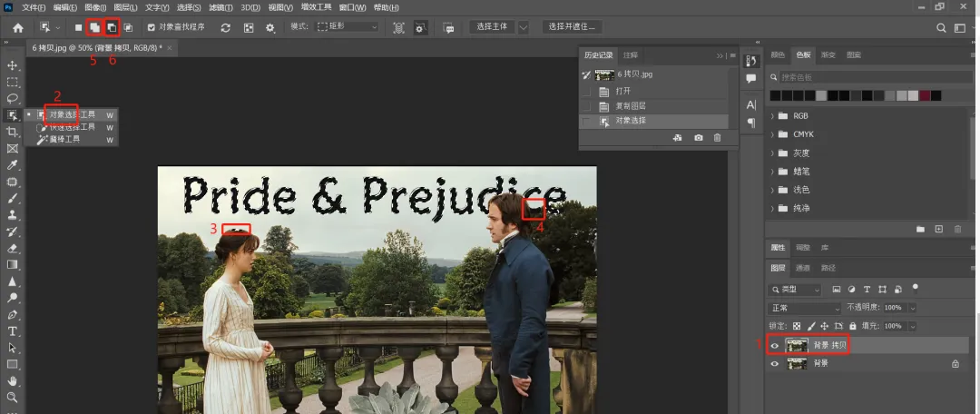Select the Gradient tool
The height and width of the screenshot is (414, 980).
tap(12, 264)
